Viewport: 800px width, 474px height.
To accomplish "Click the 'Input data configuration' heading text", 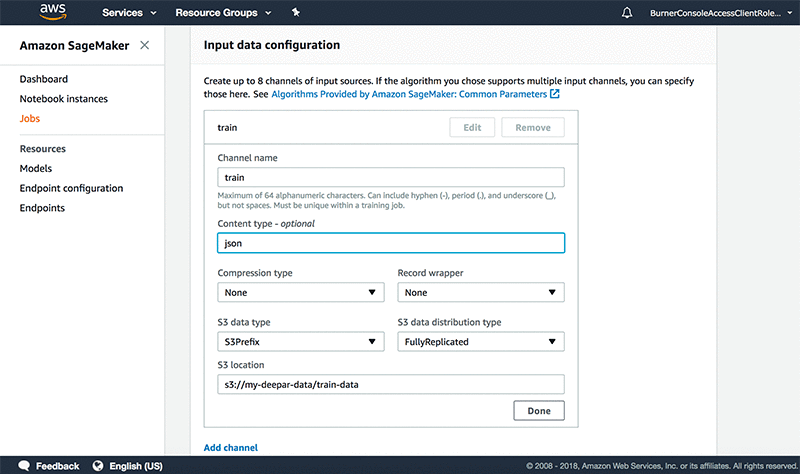I will pos(271,45).
